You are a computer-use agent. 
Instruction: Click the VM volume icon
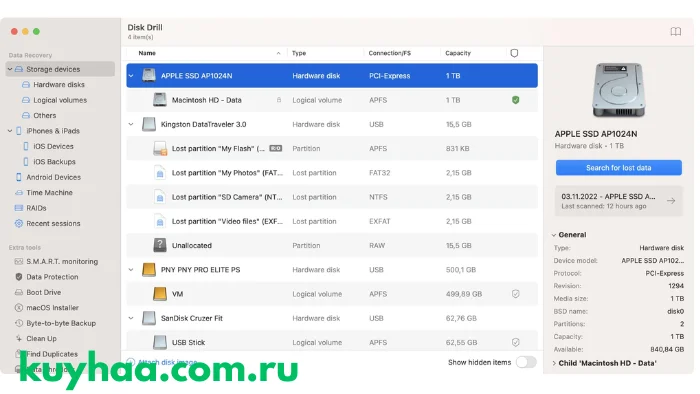point(160,294)
